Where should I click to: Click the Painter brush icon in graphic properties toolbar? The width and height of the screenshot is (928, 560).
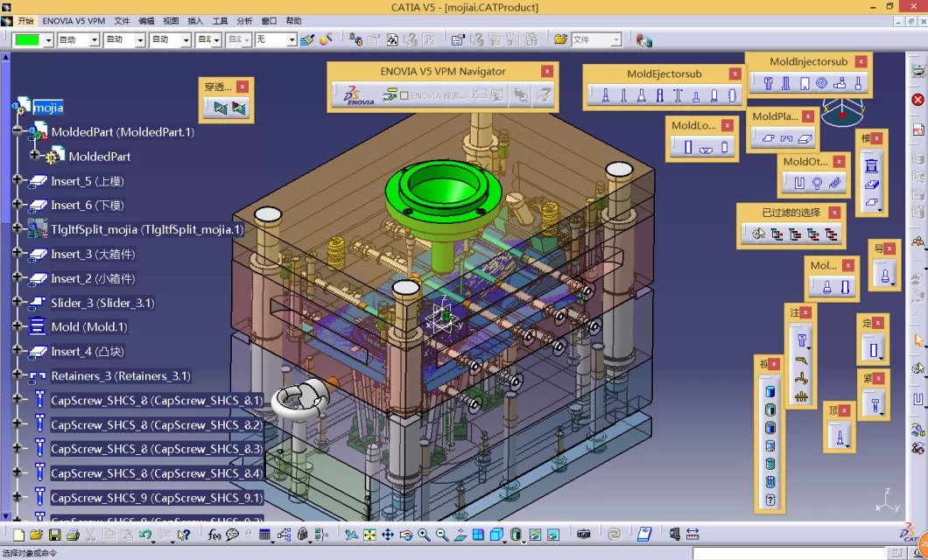(x=307, y=39)
